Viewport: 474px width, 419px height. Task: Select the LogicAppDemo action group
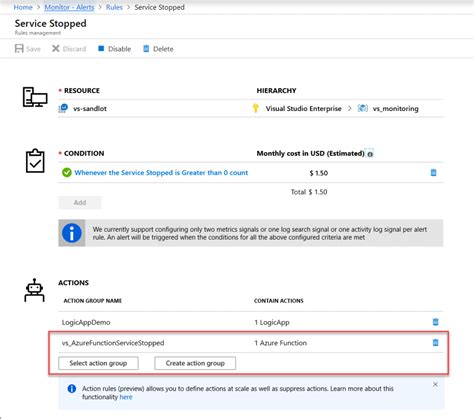click(86, 322)
